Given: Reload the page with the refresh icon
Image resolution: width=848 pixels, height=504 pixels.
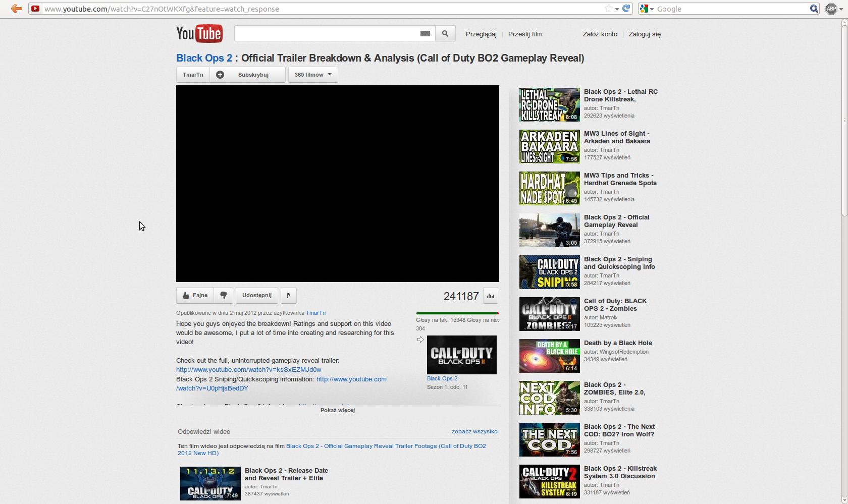Looking at the screenshot, I should tap(626, 9).
